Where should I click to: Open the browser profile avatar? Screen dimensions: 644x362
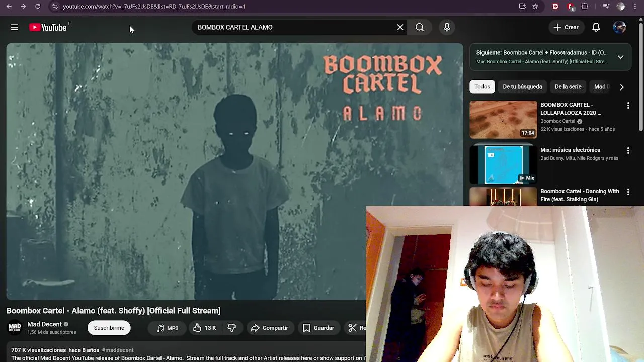pos(621,6)
